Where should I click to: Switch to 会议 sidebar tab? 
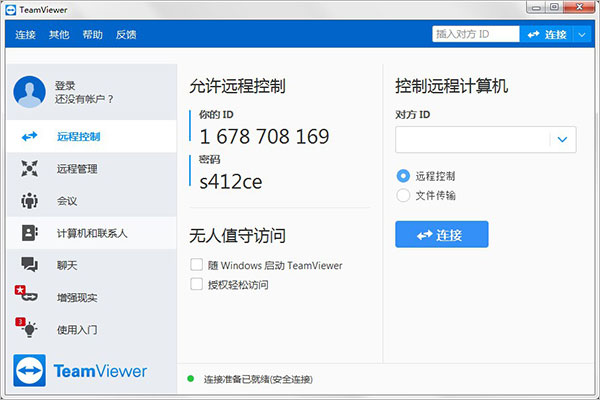[91, 201]
